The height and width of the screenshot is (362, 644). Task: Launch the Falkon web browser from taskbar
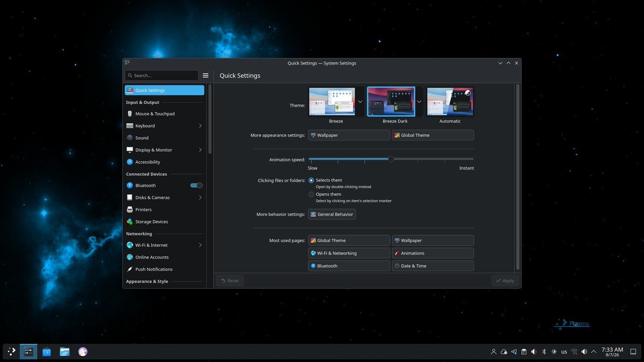tap(83, 352)
